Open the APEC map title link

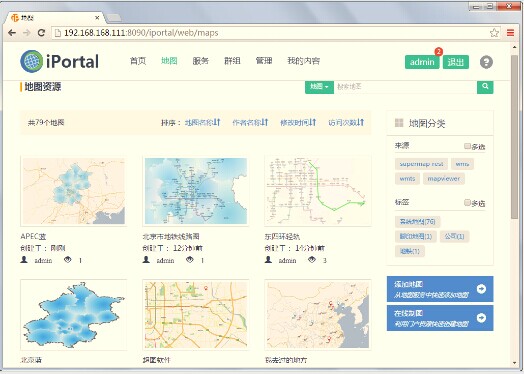(x=33, y=237)
